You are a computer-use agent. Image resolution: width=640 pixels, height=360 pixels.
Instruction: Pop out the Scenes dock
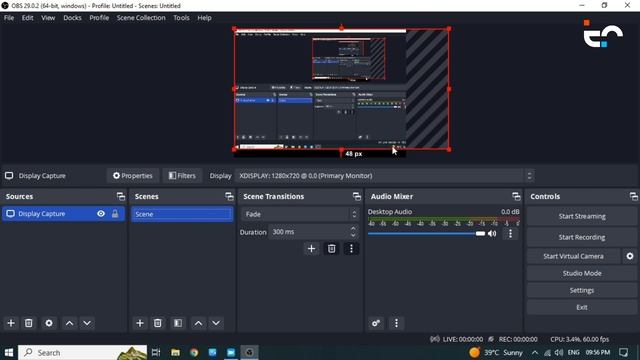click(x=229, y=197)
